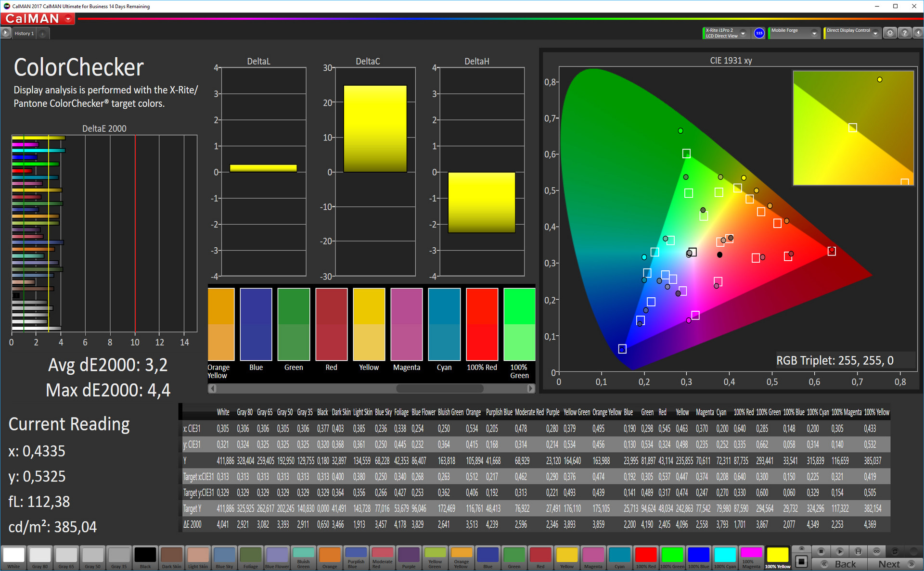Select the Blue Flower patch in the bottom strip
Image resolution: width=924 pixels, height=571 pixels.
pyautogui.click(x=277, y=558)
